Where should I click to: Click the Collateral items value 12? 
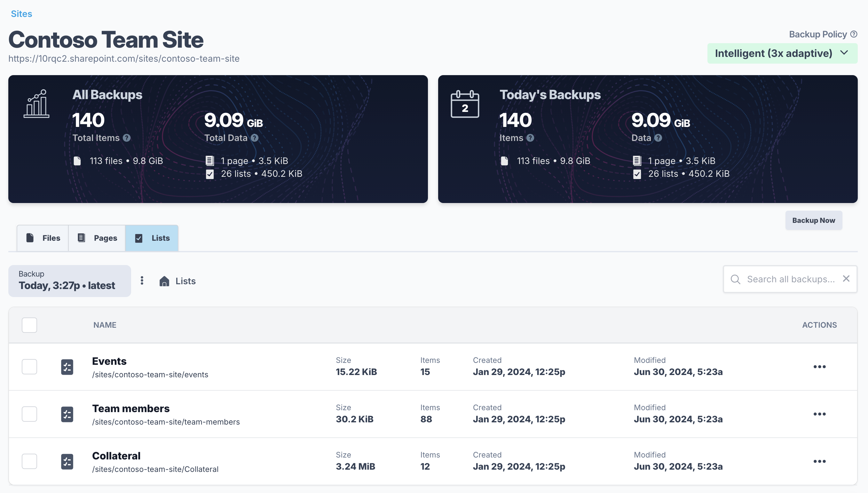[x=425, y=467]
